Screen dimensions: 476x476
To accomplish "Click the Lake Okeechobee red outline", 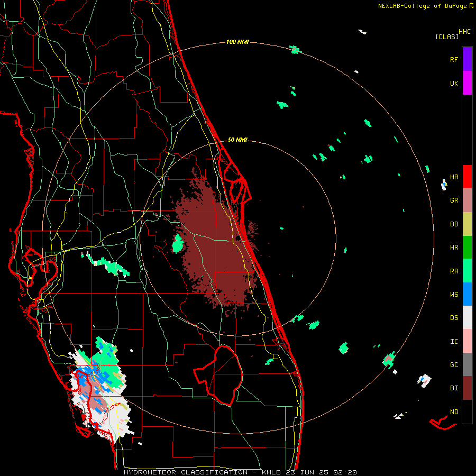I will (x=219, y=375).
